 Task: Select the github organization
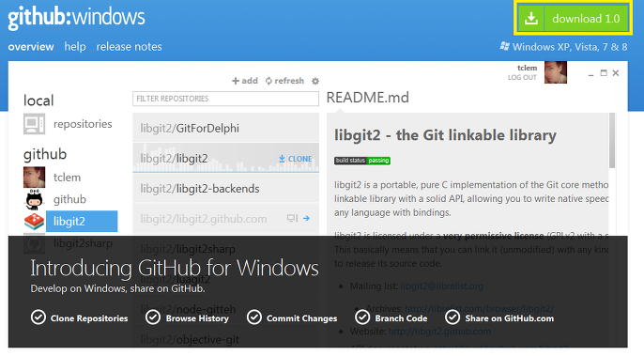69,199
